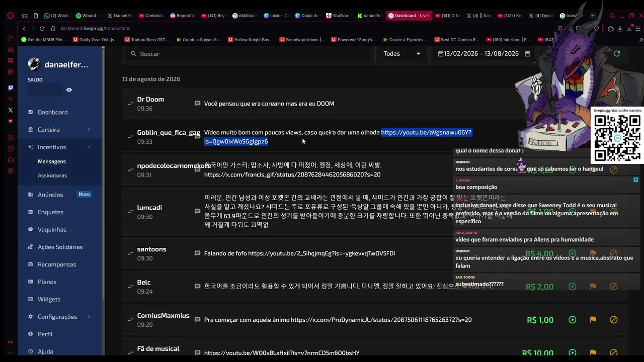Open the ProDynamicJL x.com status link

[381, 320]
